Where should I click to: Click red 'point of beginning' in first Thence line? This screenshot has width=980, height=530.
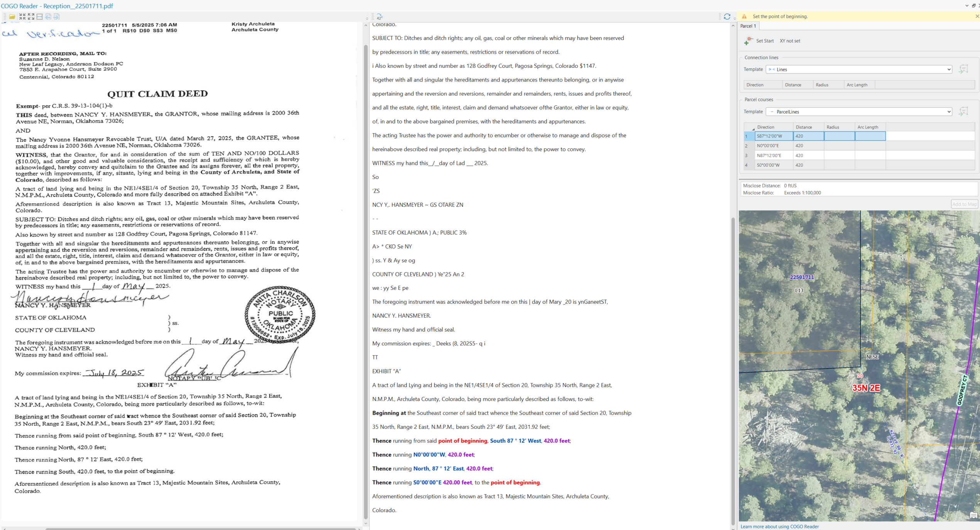tap(462, 440)
